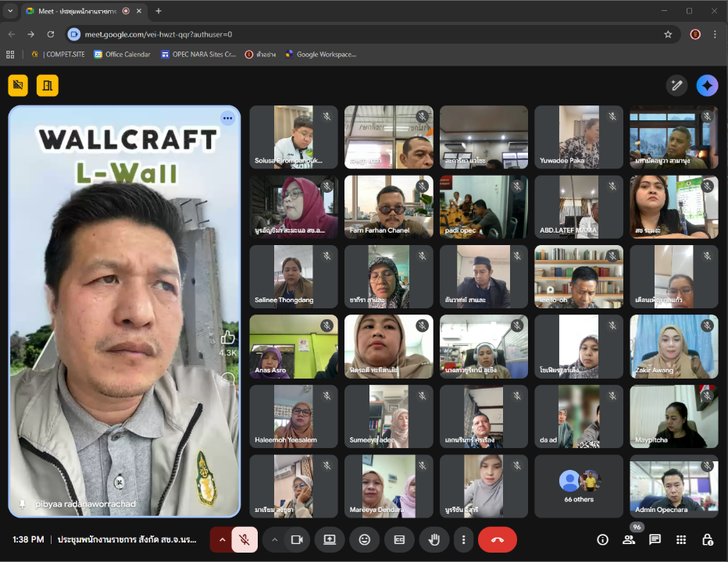This screenshot has height=562, width=728.
Task: Raise hand in the meeting
Action: tap(434, 539)
